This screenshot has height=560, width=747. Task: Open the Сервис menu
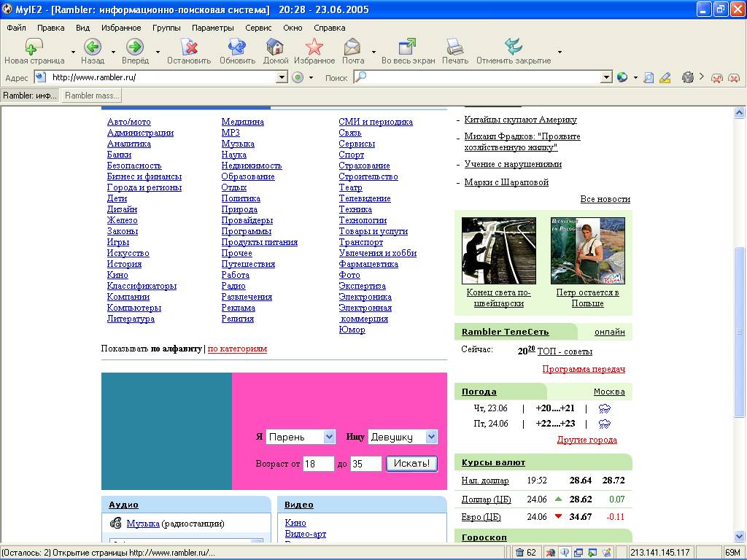click(x=258, y=28)
